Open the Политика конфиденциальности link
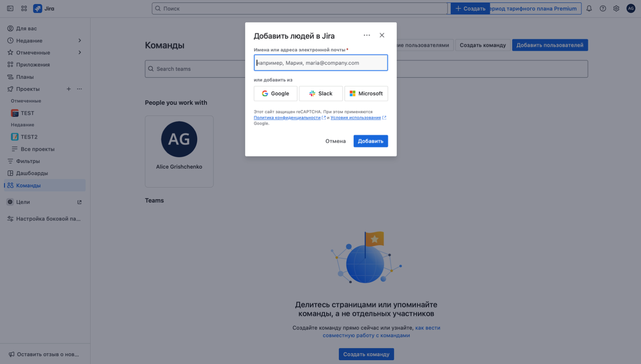 click(287, 118)
